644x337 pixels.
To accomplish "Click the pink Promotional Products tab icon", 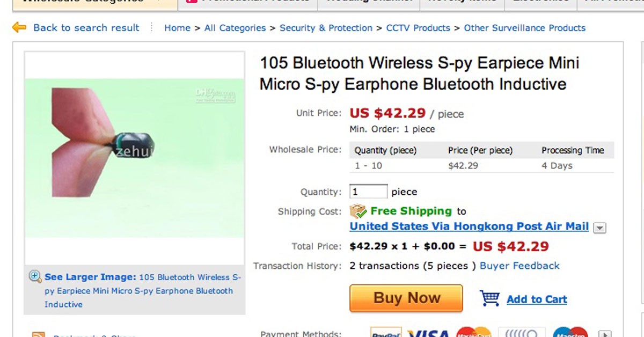I will click(191, 2).
